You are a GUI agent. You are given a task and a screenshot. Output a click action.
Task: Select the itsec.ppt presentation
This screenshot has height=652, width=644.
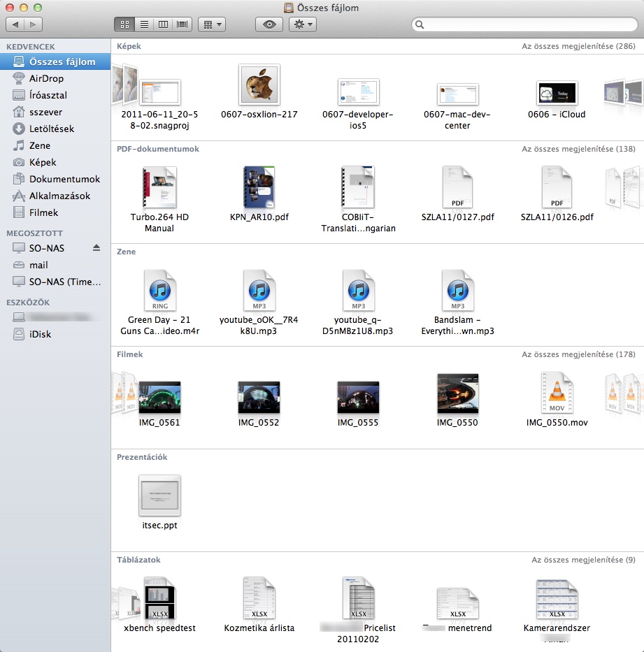(x=159, y=495)
